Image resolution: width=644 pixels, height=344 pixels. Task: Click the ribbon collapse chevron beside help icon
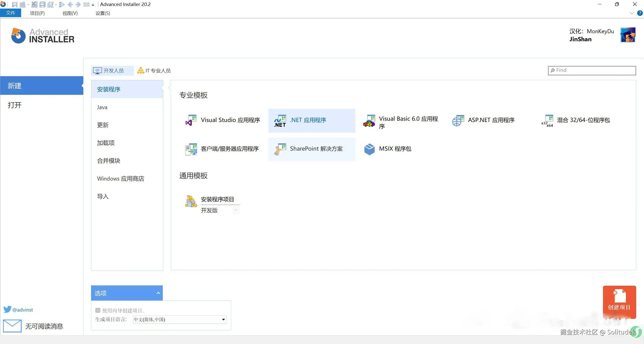point(632,13)
